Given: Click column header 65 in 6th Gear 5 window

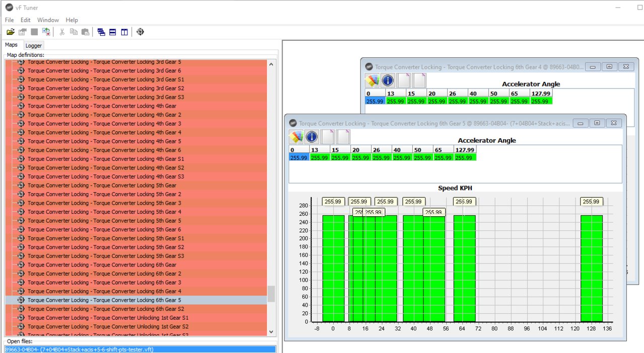Looking at the screenshot, I should 444,150.
